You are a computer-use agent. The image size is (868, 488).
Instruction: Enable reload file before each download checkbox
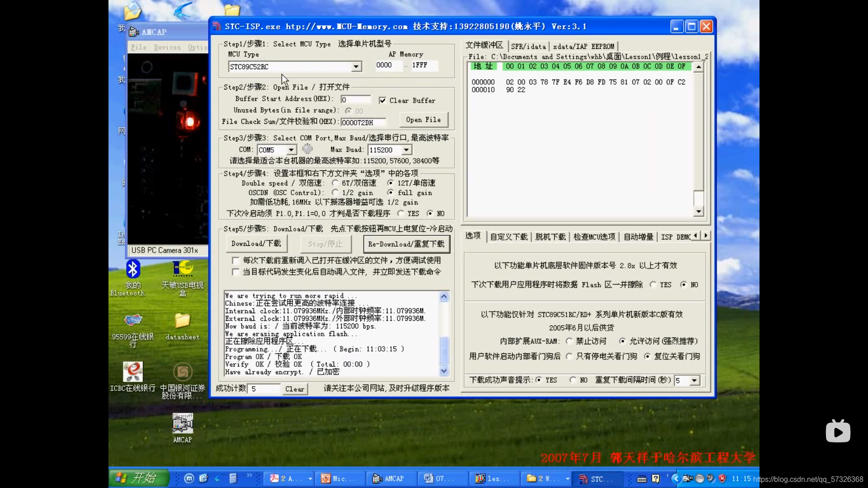[x=235, y=260]
